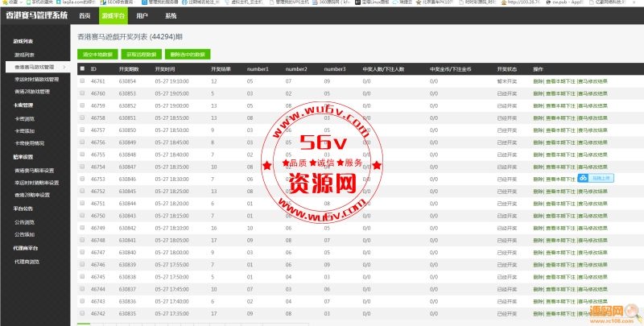The width and height of the screenshot is (644, 326).
Task: Check the box for row ID 46760
Action: pyautogui.click(x=82, y=93)
